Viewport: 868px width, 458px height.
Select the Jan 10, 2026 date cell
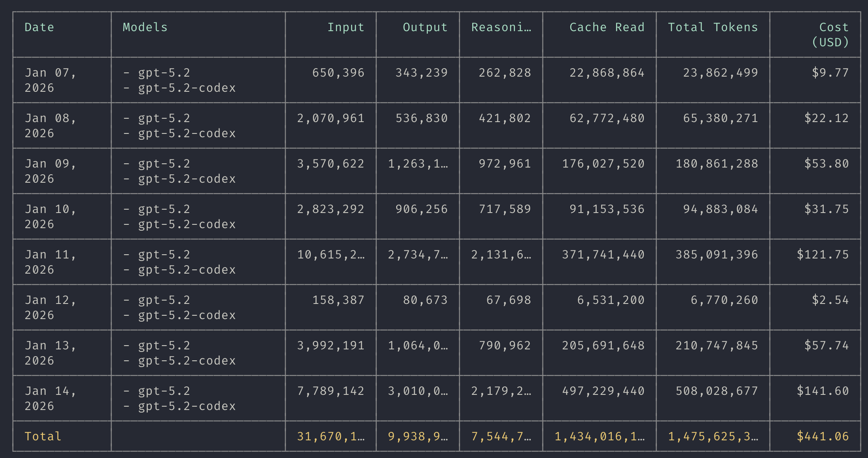pos(50,216)
